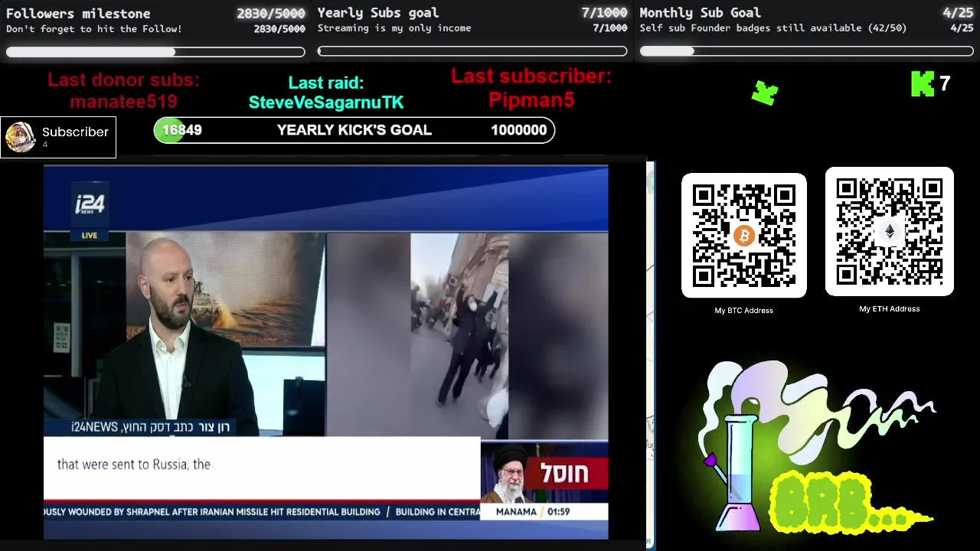Click the 'that were sent to Russia' subtitle
The image size is (980, 551).
click(134, 465)
